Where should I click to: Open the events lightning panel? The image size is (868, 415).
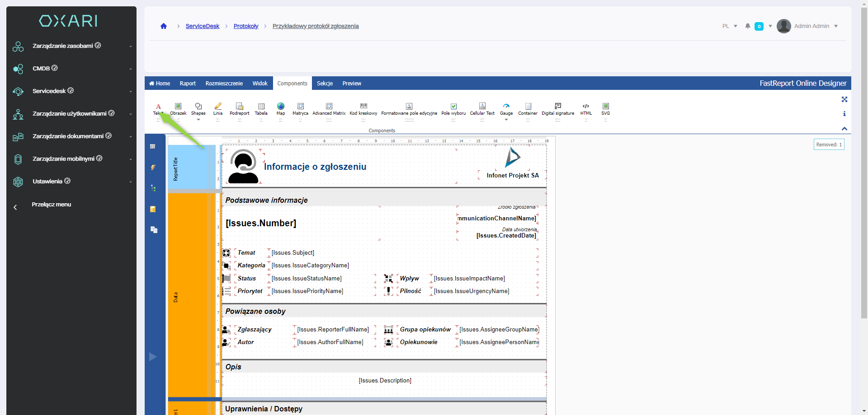point(153,168)
